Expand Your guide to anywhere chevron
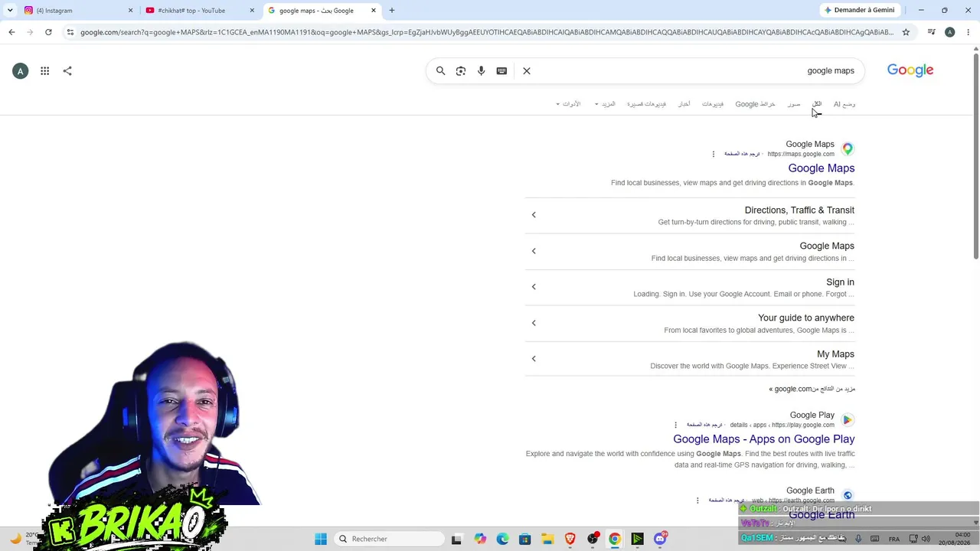 [x=534, y=323]
